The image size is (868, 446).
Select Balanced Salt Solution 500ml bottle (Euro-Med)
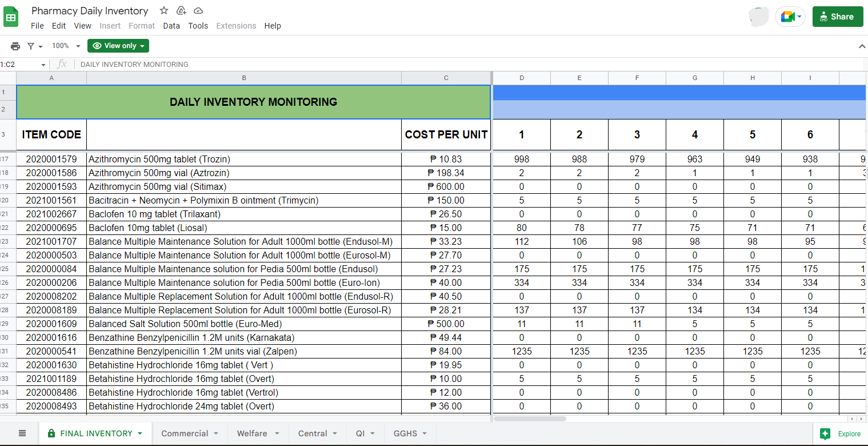(244, 324)
